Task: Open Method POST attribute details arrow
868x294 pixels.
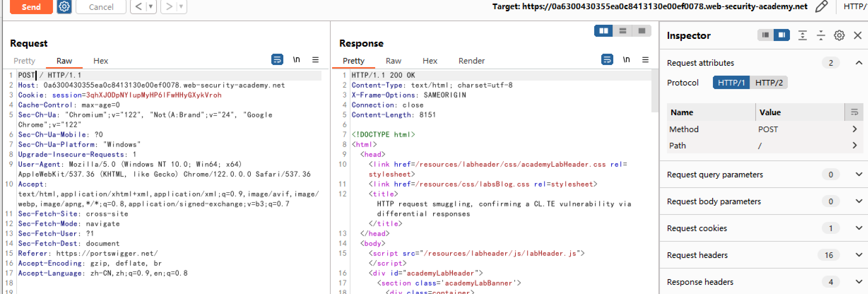Action: pos(855,129)
